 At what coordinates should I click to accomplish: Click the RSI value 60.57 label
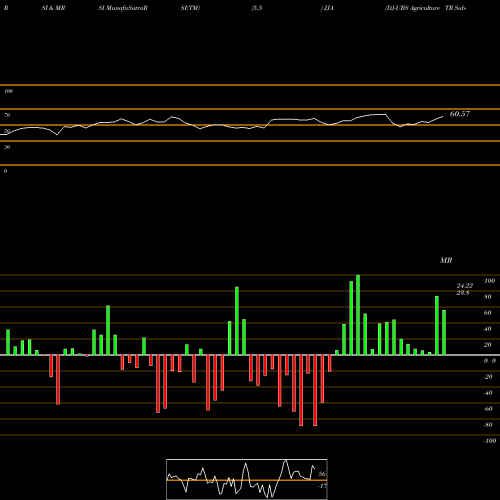[460, 114]
